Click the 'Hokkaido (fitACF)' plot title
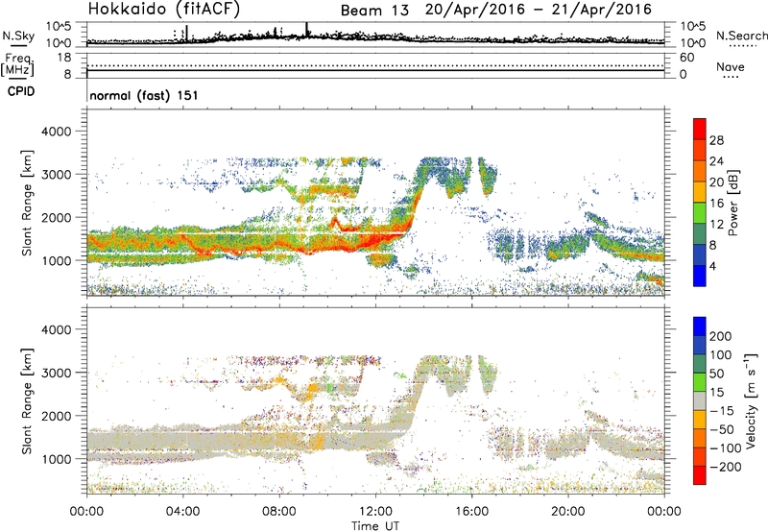The height and width of the screenshot is (532, 768). [164, 9]
